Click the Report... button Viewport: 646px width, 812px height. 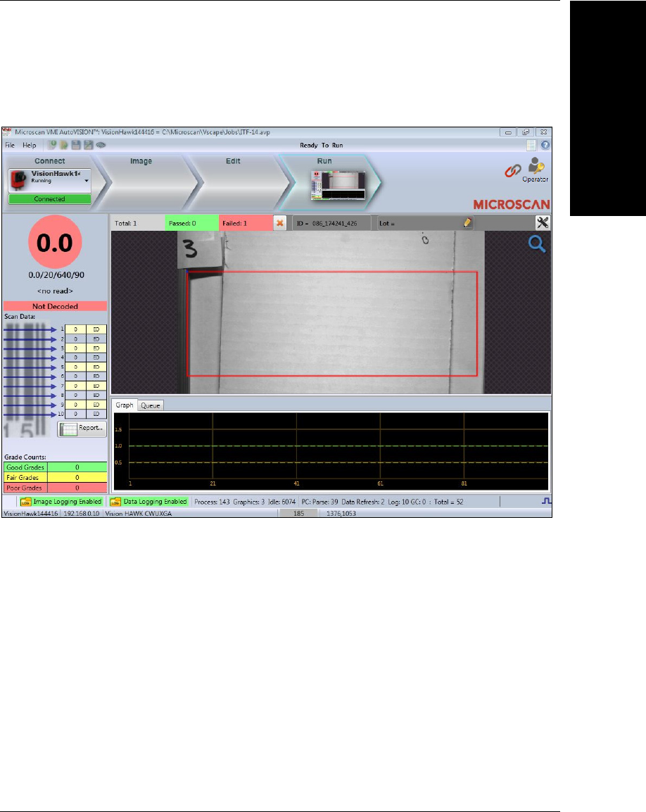[82, 429]
